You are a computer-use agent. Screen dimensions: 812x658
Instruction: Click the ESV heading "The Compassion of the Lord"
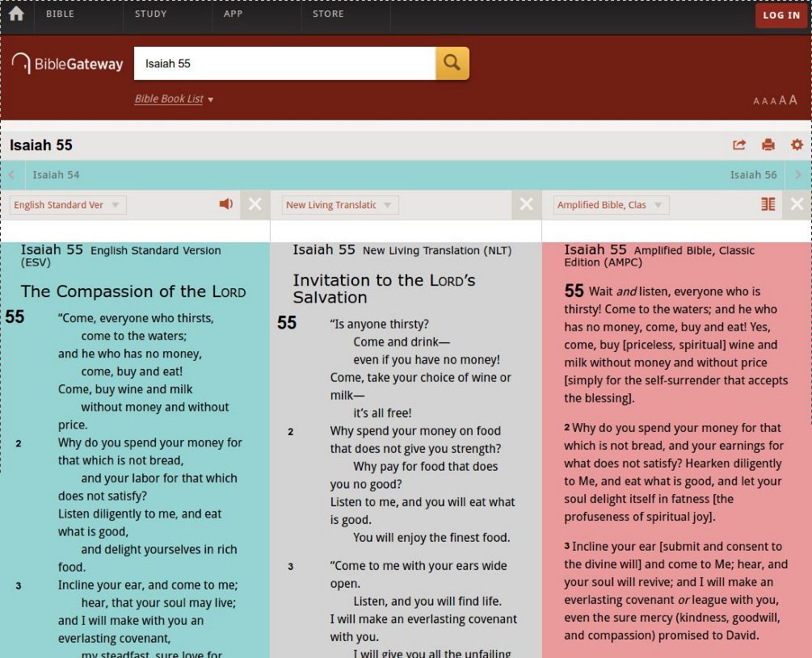(133, 291)
